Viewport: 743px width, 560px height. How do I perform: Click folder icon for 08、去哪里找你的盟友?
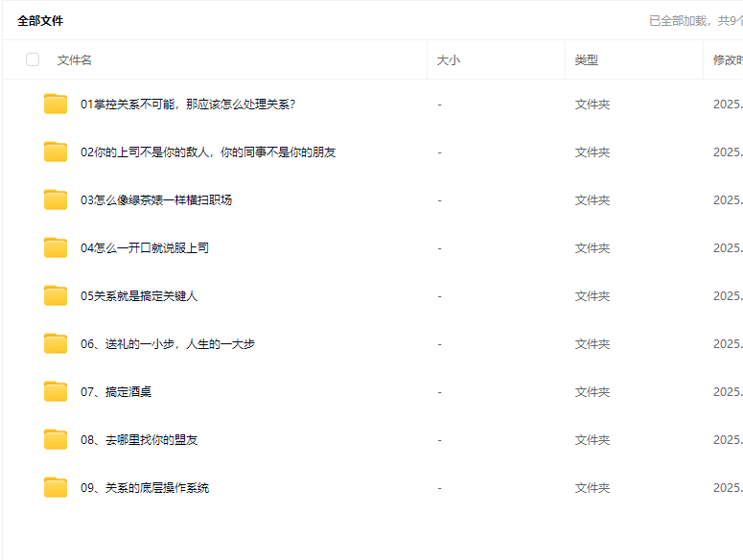click(x=56, y=439)
